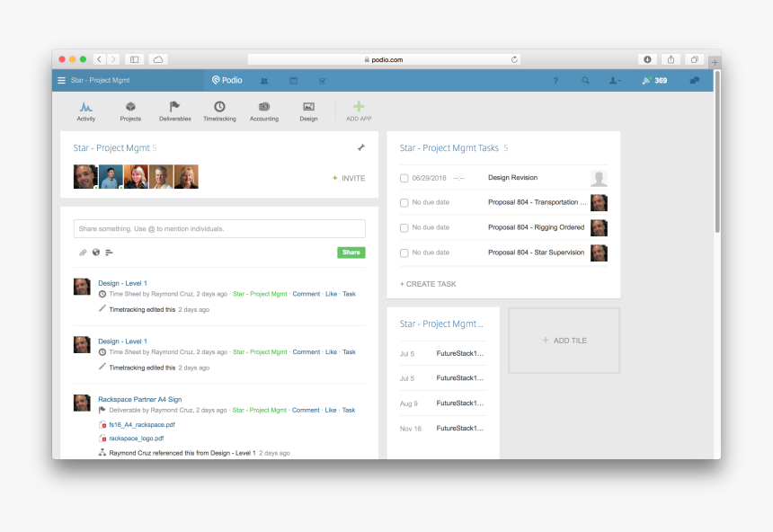Screen dimensions: 773x532
Task: Click the page vertical scrollbar
Action: click(717, 153)
